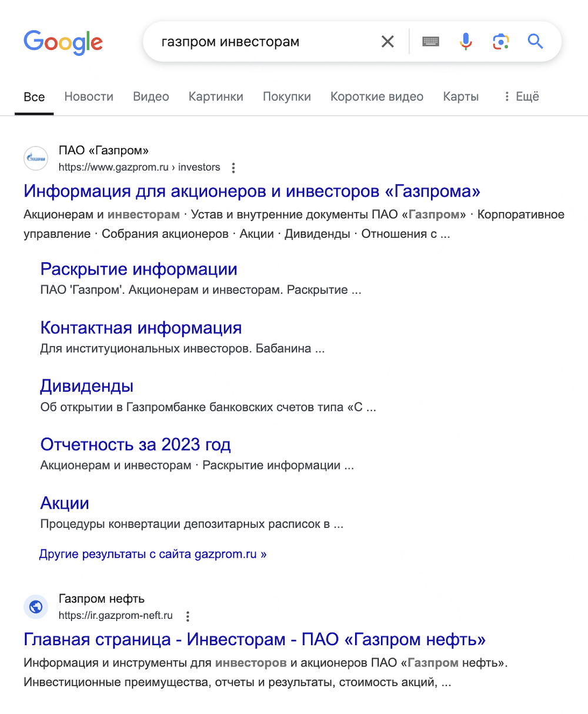Switch to the Видео tab

pos(151,96)
